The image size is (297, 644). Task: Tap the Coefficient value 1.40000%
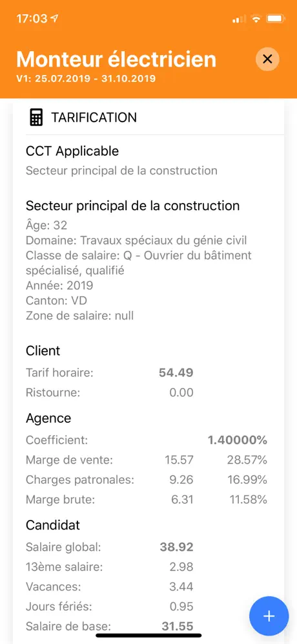click(x=237, y=440)
